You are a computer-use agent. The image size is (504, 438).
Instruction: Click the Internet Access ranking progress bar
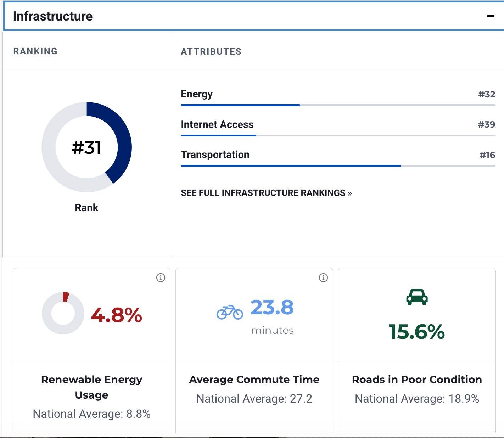338,135
